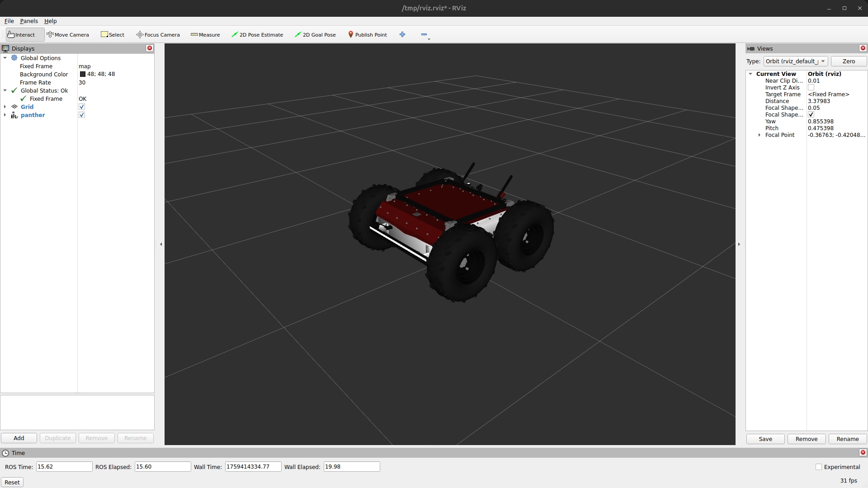Click the blue plus add-tool icon
The width and height of the screenshot is (868, 488).
tap(402, 34)
